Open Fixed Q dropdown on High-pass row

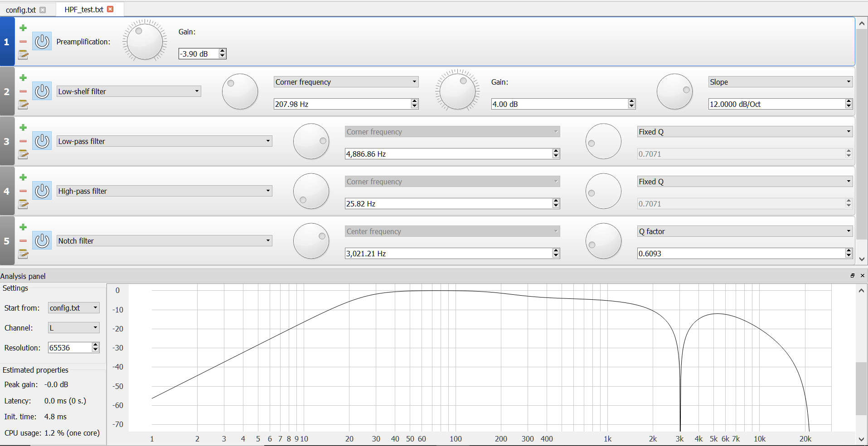pyautogui.click(x=745, y=182)
